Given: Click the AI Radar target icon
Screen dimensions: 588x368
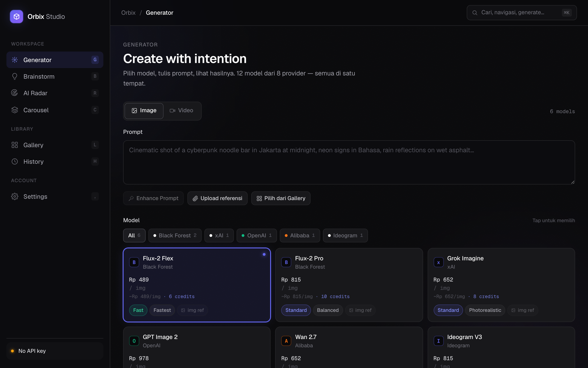Looking at the screenshot, I should (14, 93).
